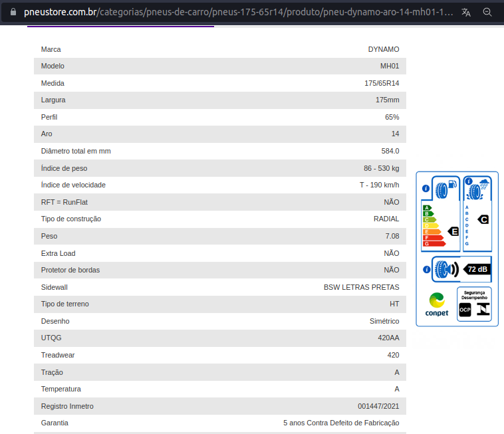504x434 pixels.
Task: Click the wet grip C rating arrow
Action: click(x=483, y=219)
